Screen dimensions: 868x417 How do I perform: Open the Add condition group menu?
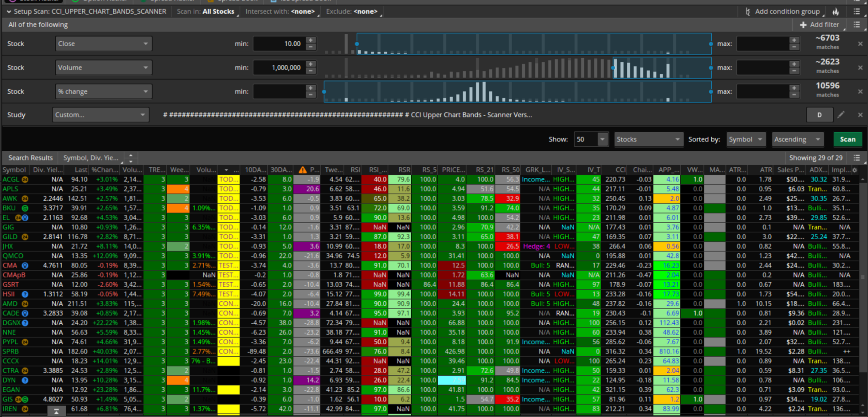784,12
